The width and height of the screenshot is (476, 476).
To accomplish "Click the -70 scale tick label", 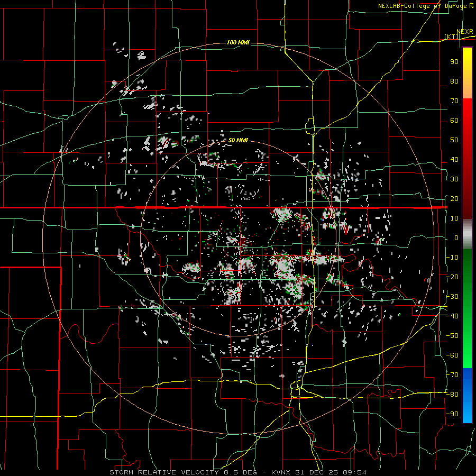I will pyautogui.click(x=452, y=375).
